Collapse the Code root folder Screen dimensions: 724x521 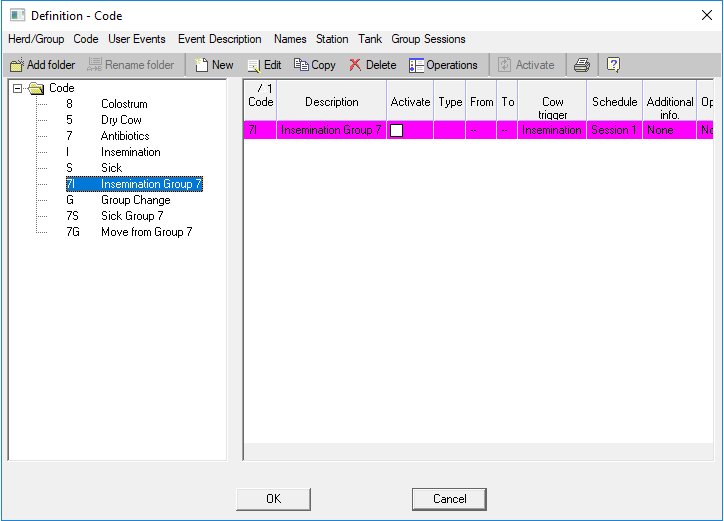click(x=19, y=88)
